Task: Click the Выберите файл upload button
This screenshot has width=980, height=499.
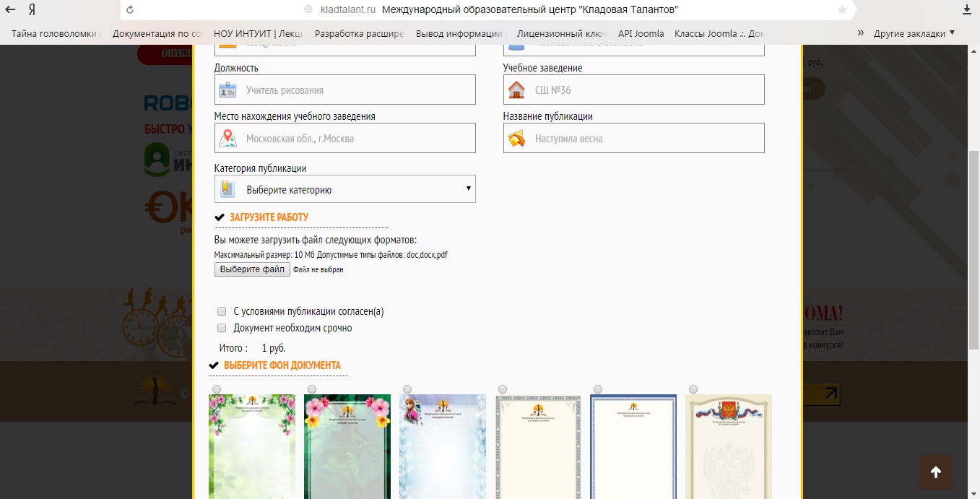Action: click(x=252, y=269)
